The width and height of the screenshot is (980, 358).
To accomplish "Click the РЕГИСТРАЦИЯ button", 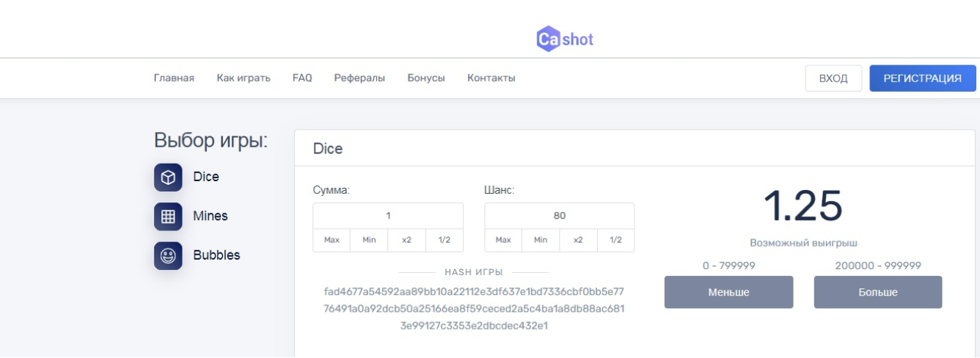I will 923,78.
